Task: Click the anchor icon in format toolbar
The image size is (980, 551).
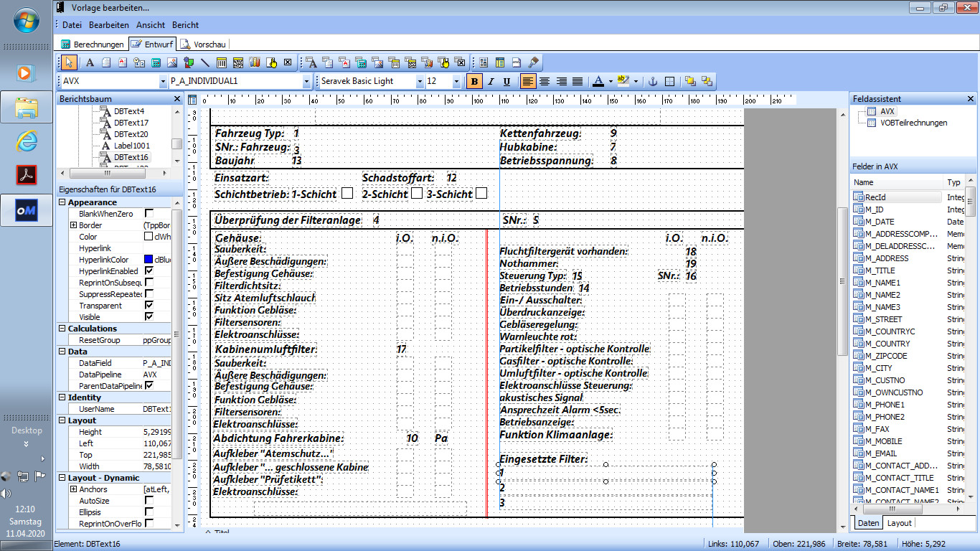Action: click(653, 81)
